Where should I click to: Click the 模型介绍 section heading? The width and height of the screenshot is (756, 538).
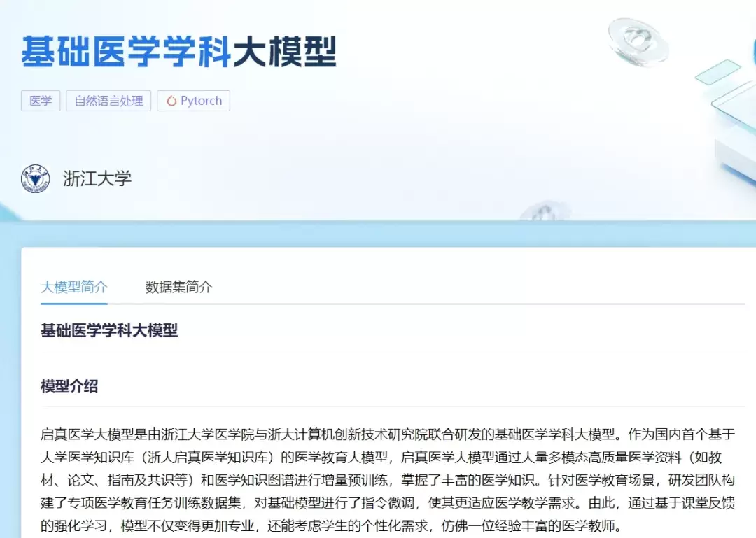pyautogui.click(x=69, y=386)
